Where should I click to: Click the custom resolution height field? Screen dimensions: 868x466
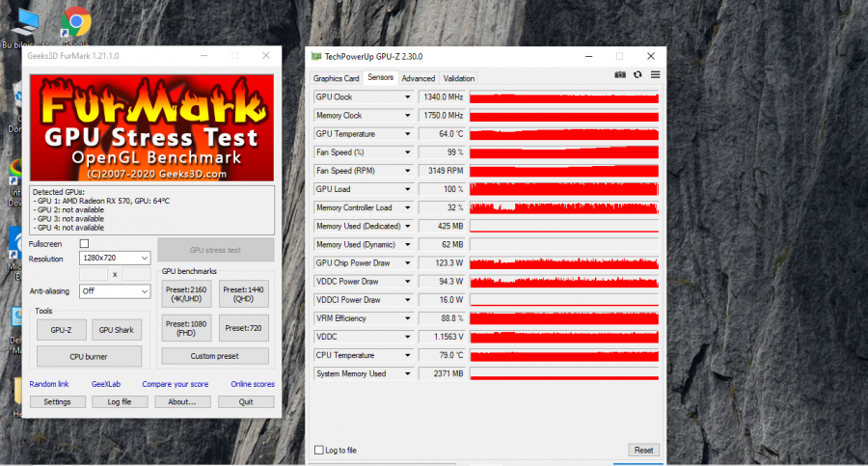click(136, 274)
